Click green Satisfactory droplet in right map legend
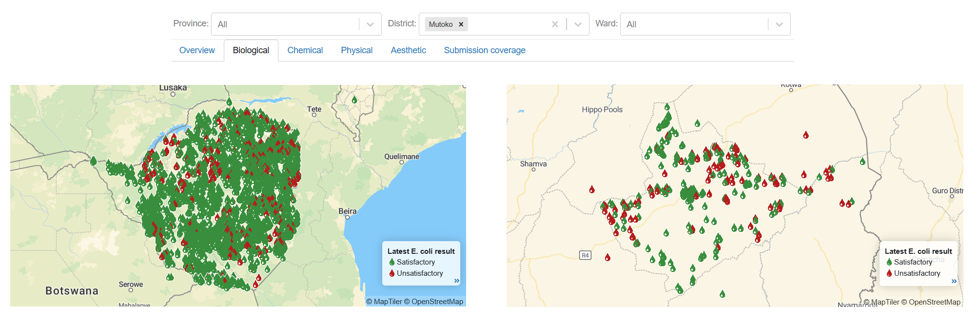 pos(889,262)
